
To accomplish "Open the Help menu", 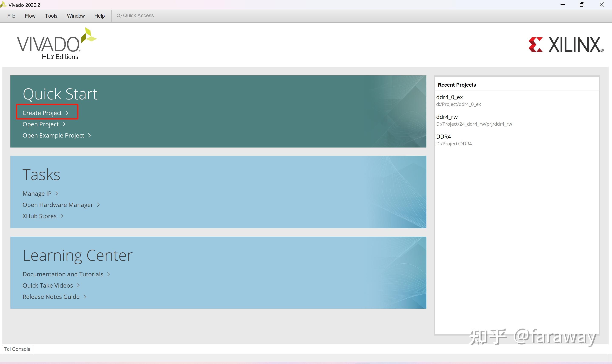I will point(99,16).
